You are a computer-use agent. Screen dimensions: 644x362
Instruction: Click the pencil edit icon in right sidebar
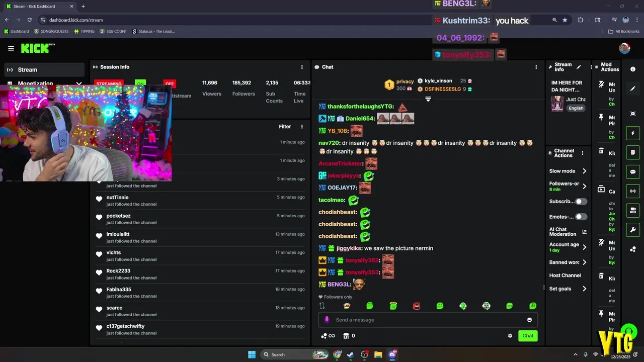coord(633,88)
